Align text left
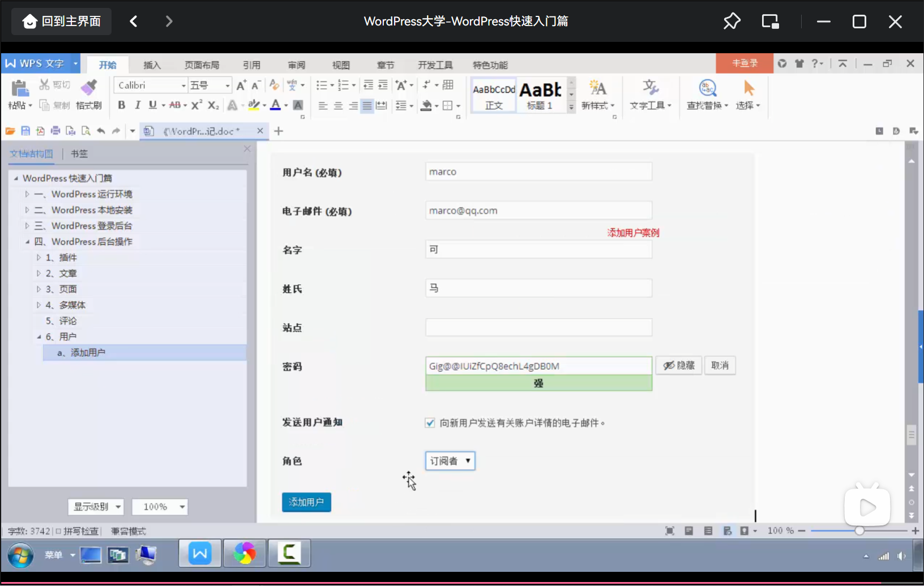 click(323, 106)
